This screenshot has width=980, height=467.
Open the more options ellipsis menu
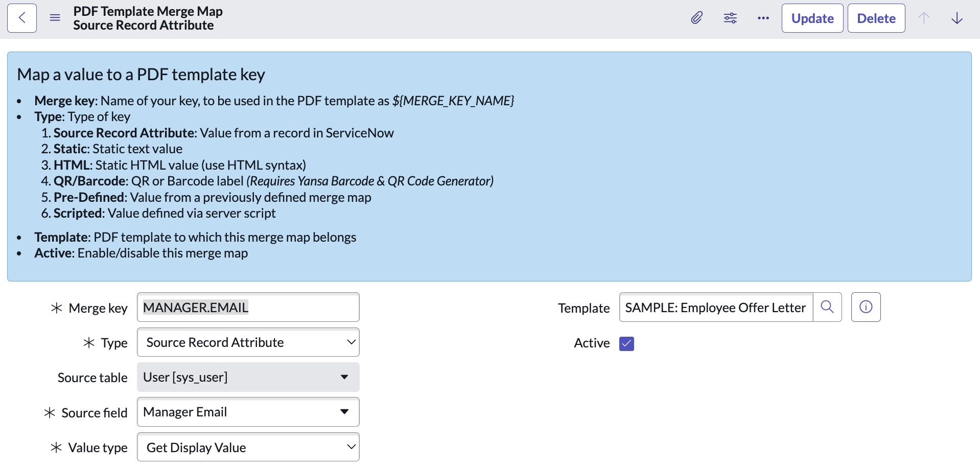[x=763, y=18]
